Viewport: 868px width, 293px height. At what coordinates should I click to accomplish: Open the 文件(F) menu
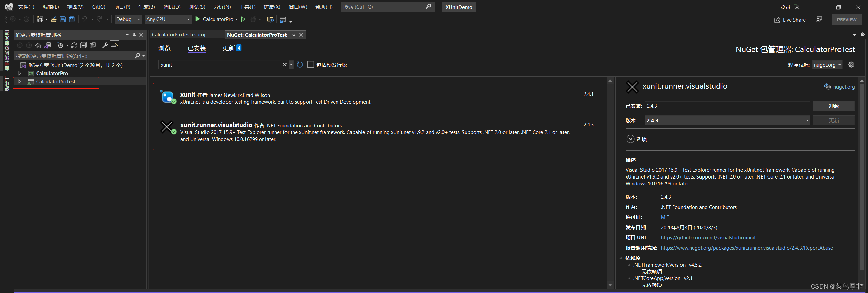[26, 7]
